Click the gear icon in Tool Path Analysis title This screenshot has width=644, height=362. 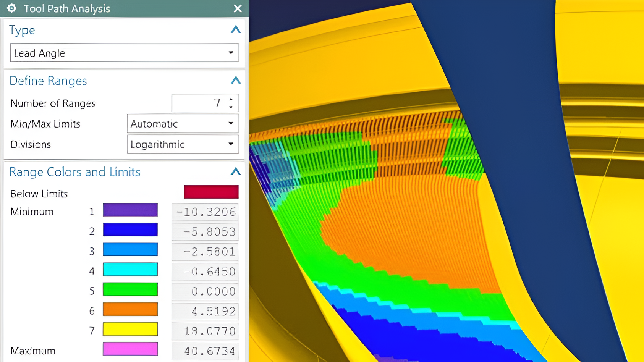11,8
